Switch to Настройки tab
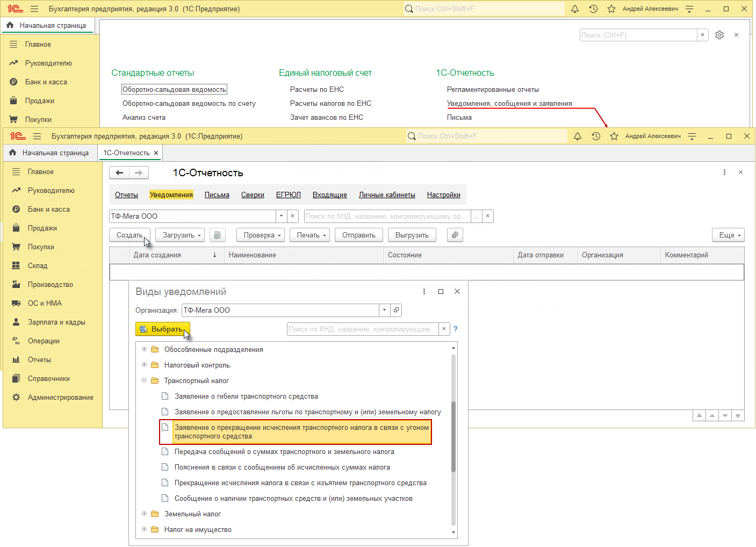 tap(444, 195)
